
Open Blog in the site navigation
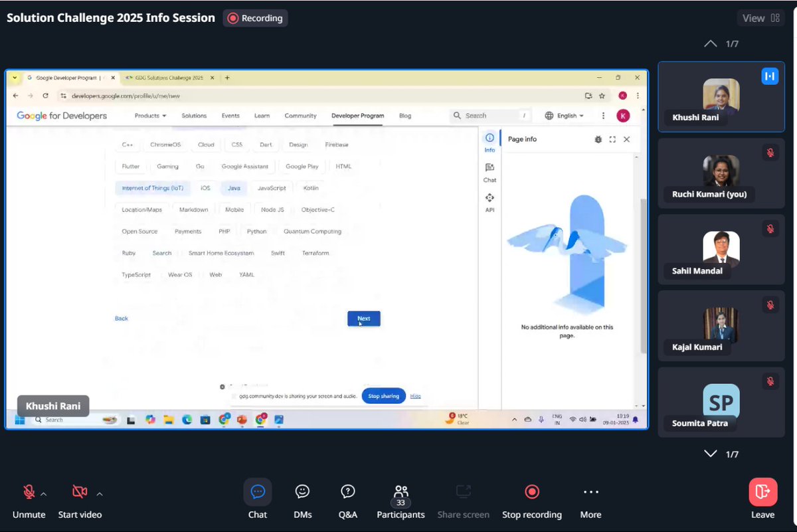tap(405, 116)
